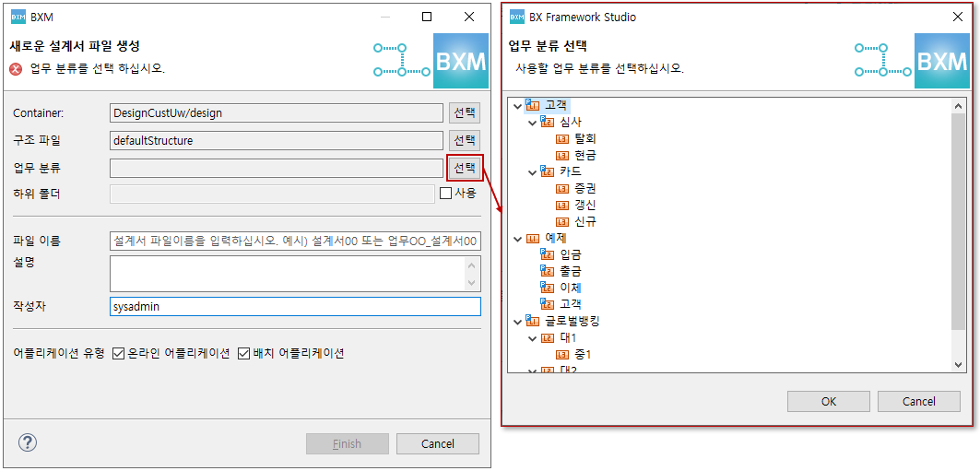Image resolution: width=980 pixels, height=471 pixels.
Task: Click the 탈회 L3 node icon
Action: (562, 138)
